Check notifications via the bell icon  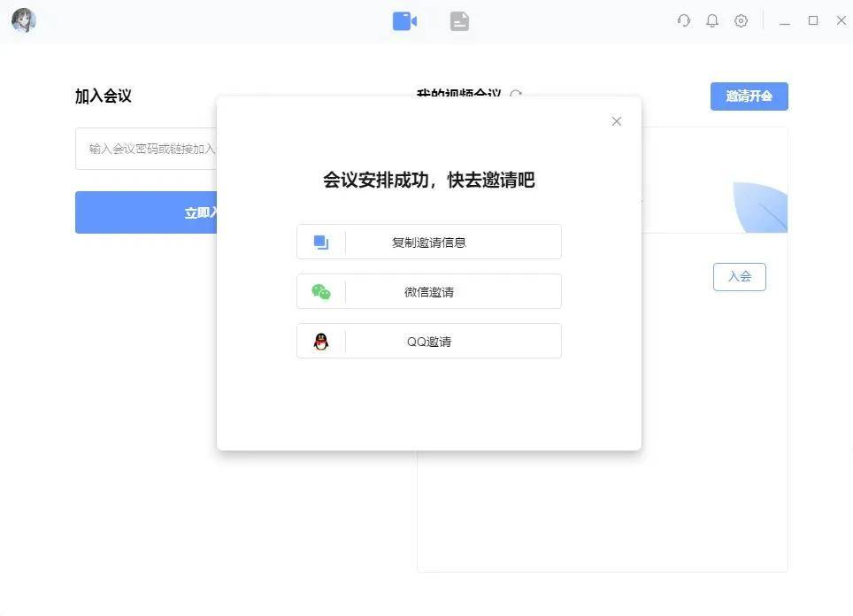pos(712,20)
